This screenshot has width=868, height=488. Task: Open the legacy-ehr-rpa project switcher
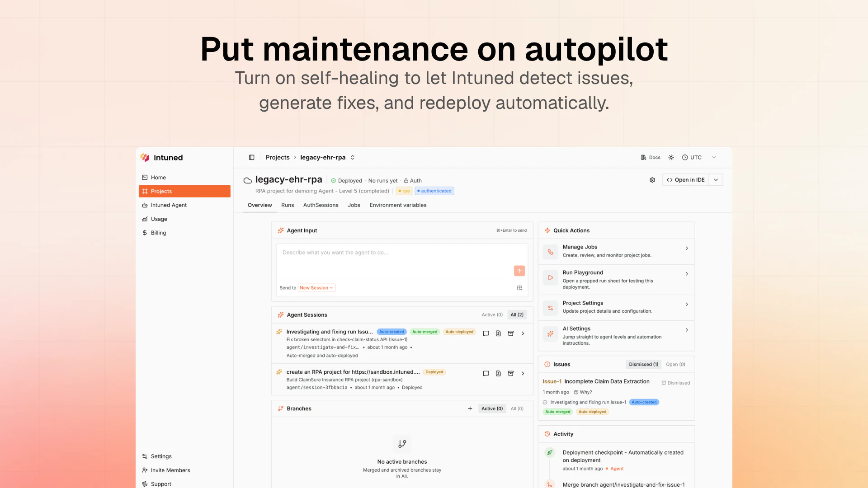(353, 157)
